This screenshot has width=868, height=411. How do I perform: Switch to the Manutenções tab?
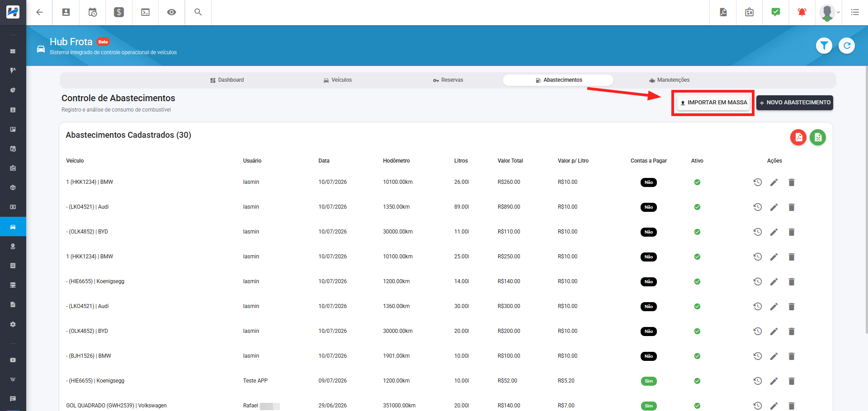tap(669, 80)
